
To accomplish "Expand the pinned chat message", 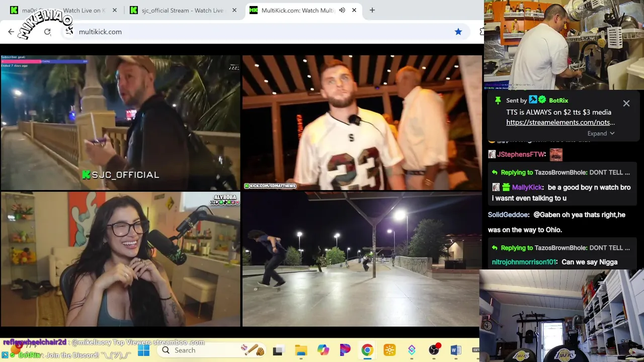I will (601, 133).
